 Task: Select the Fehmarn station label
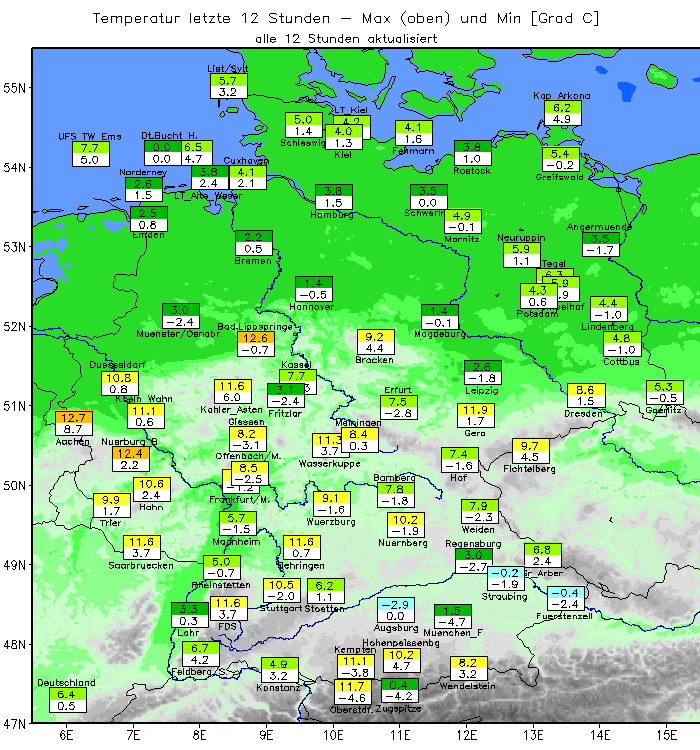413,151
